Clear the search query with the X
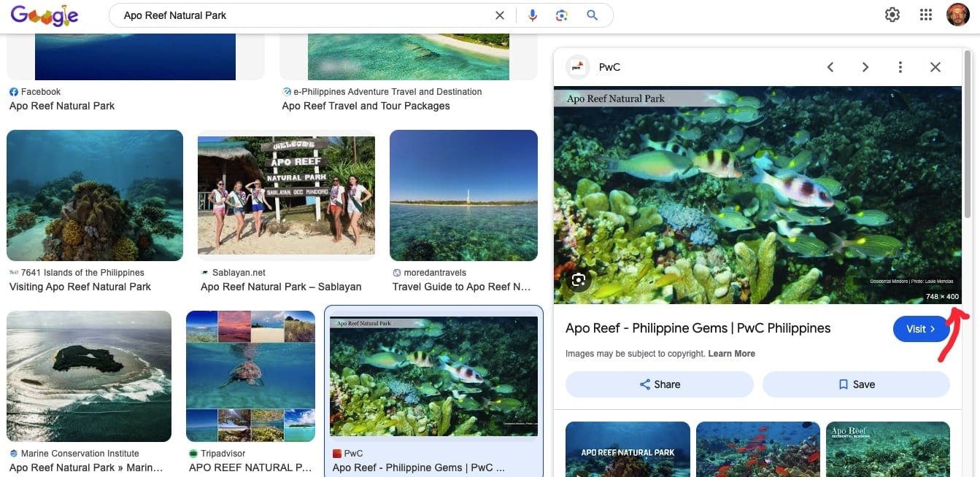 [x=499, y=15]
